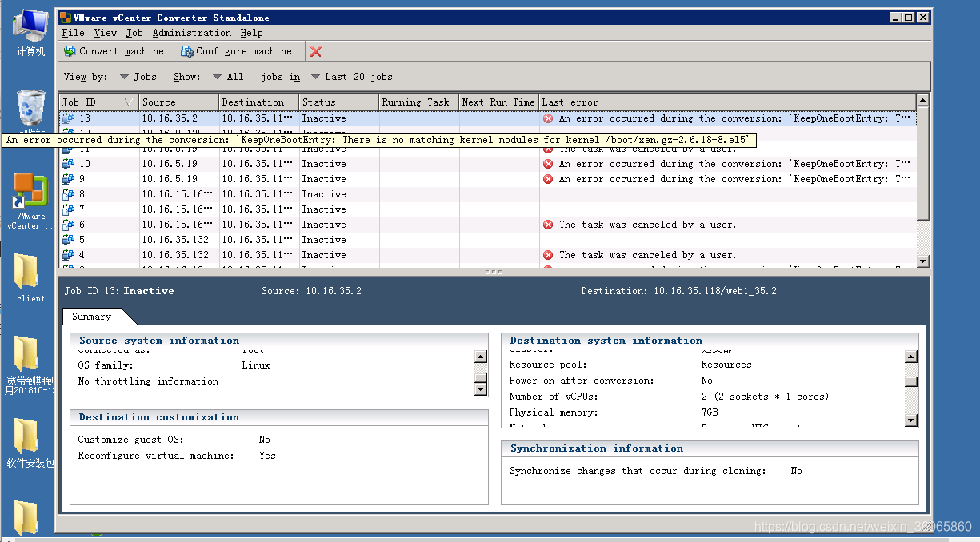Screen dimensions: 980x542
Task: Click the conversion error text in Job 13
Action: click(x=734, y=118)
